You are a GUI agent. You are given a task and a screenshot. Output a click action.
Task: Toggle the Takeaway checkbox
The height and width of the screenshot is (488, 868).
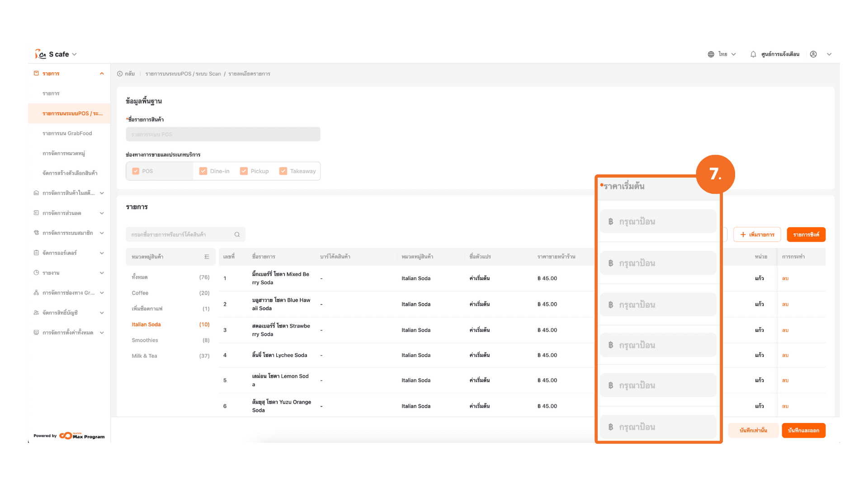[x=283, y=171]
